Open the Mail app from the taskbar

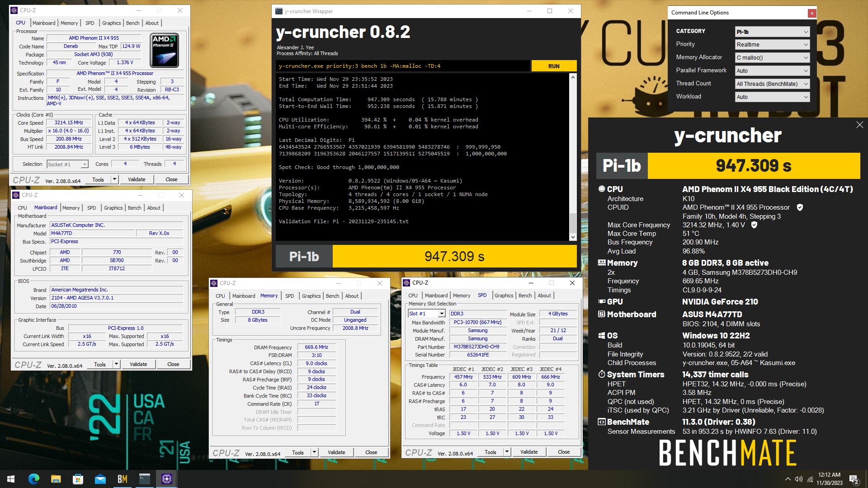click(x=100, y=479)
